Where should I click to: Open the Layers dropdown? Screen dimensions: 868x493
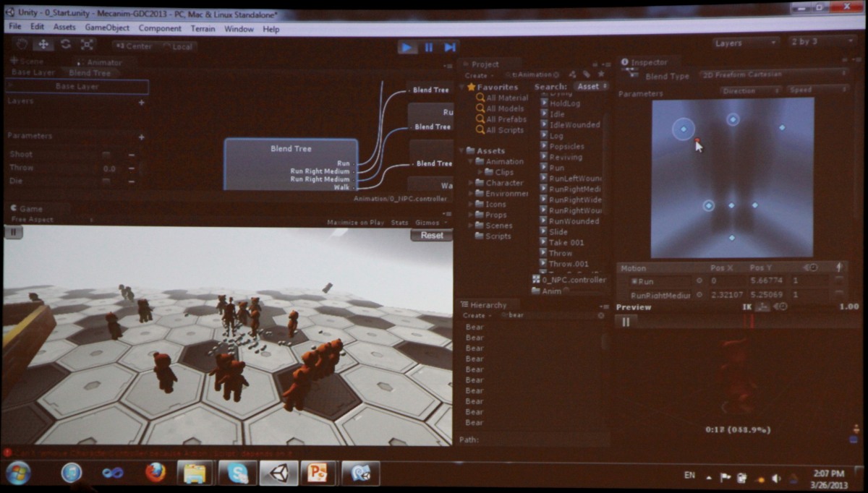745,43
